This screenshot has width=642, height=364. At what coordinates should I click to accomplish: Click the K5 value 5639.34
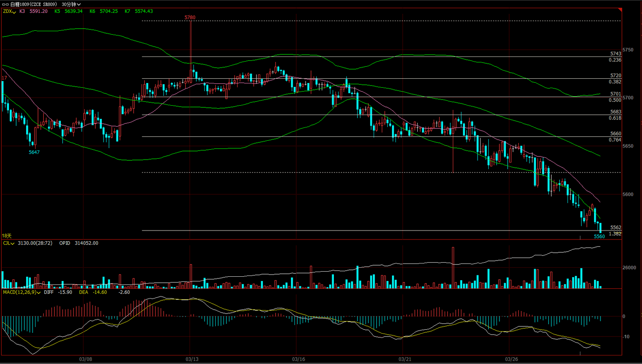point(74,11)
